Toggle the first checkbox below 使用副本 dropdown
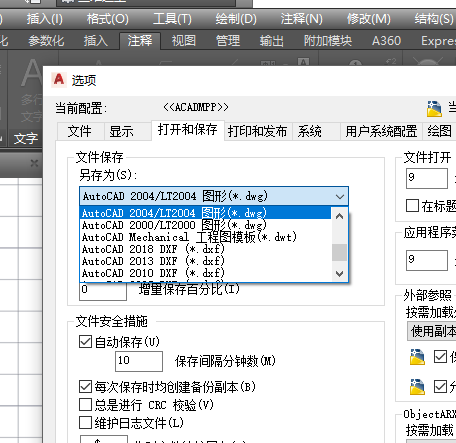456x443 pixels. point(440,357)
